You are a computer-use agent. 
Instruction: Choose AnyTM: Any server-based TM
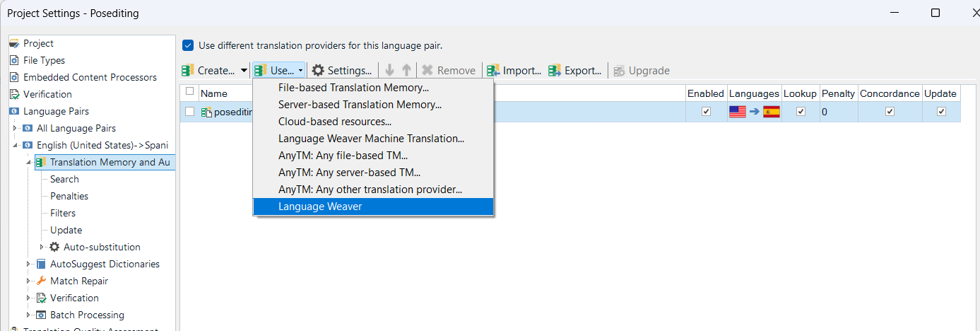pyautogui.click(x=373, y=173)
